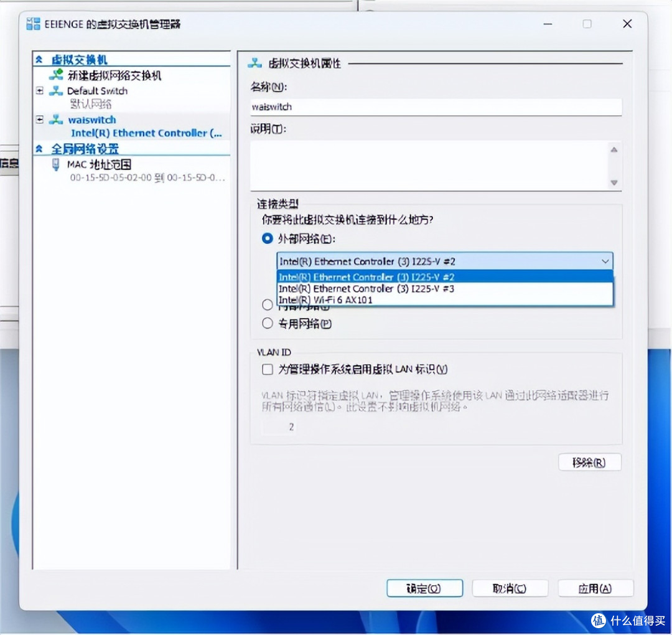The width and height of the screenshot is (672, 635).
Task: Select Intel(R) Ethernet Controller subitem under waiswitch
Action: tap(147, 133)
